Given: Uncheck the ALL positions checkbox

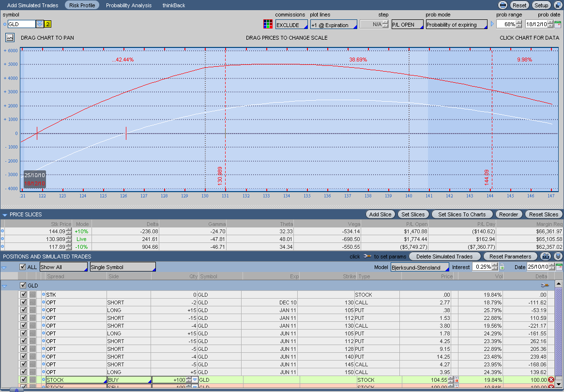Looking at the screenshot, I should click(x=23, y=267).
